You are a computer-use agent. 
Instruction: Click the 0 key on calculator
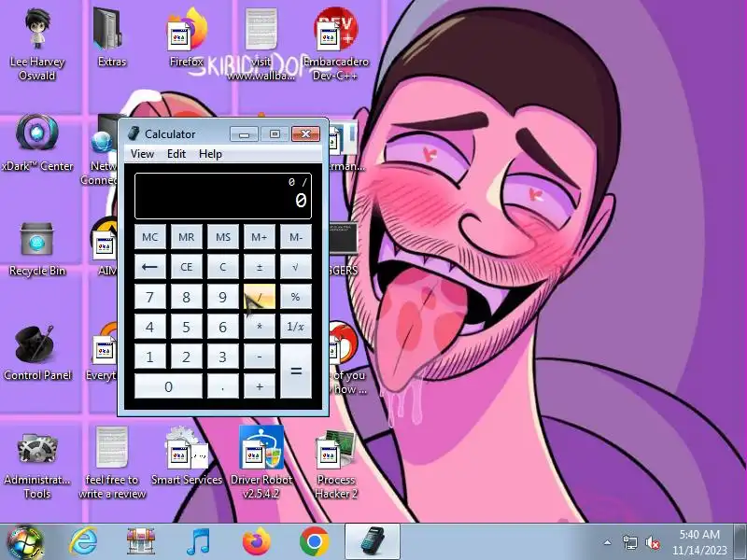(x=168, y=386)
